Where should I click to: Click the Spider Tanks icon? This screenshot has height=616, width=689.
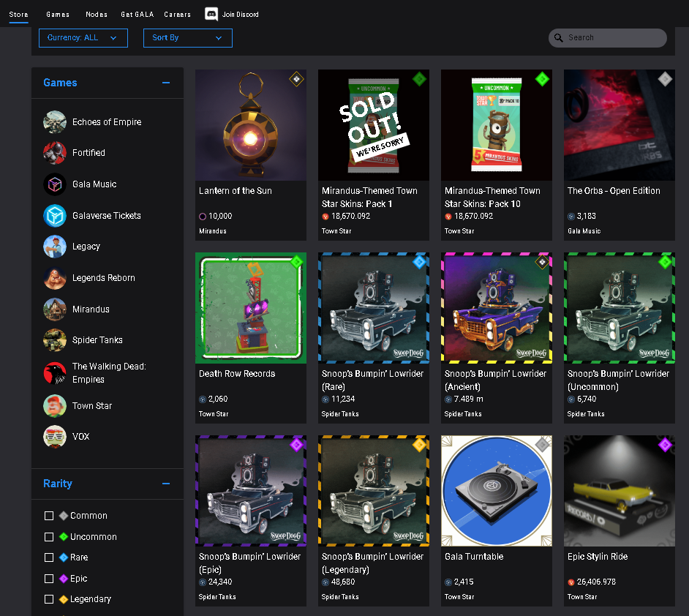55,340
